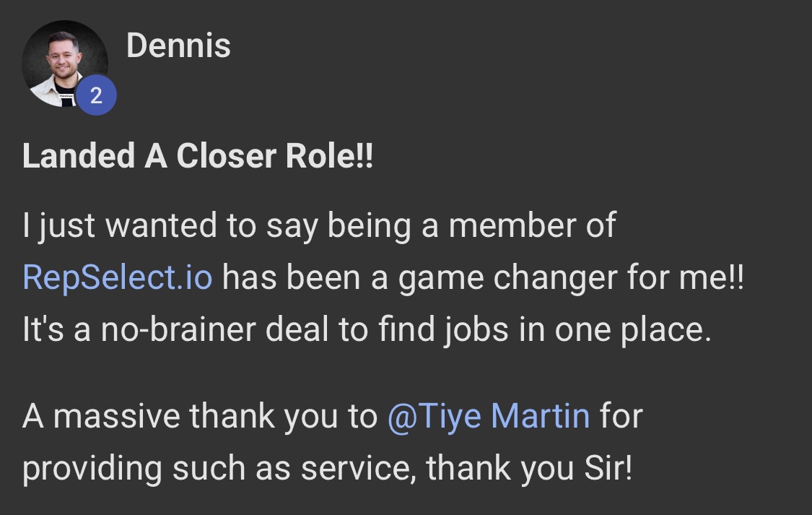812x515 pixels.
Task: Click the word 'for' after Tiye Martin
Action: click(x=621, y=416)
